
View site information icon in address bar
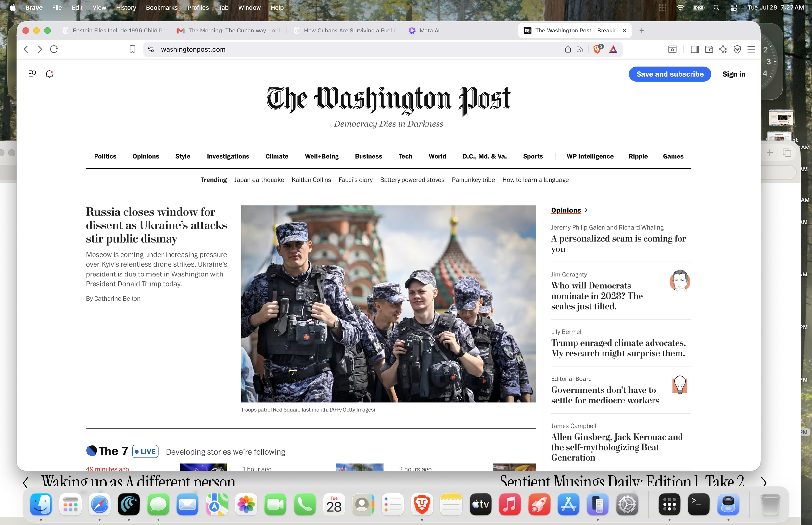[151, 49]
